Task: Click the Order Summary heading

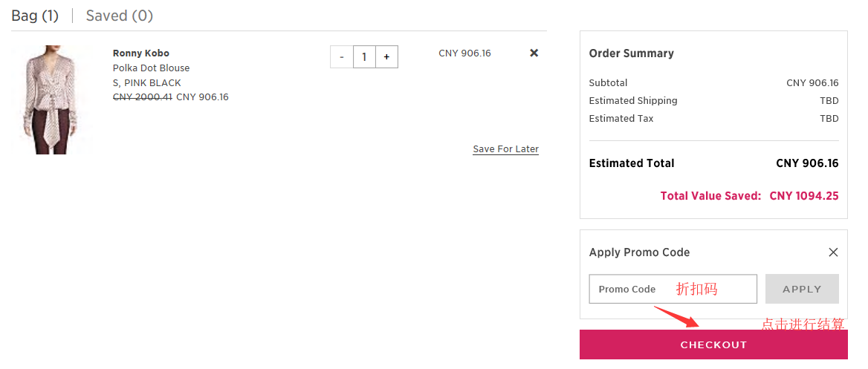Action: pos(631,53)
